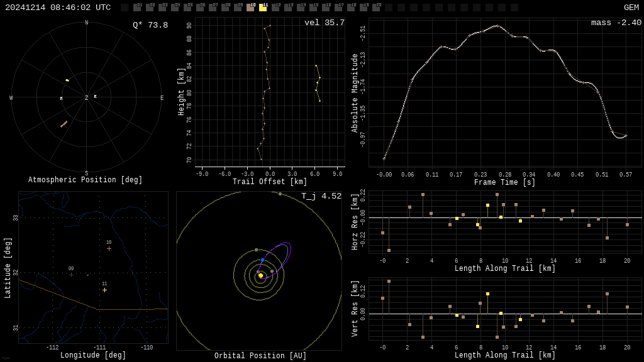Click the W compass label on polar plot

click(11, 97)
